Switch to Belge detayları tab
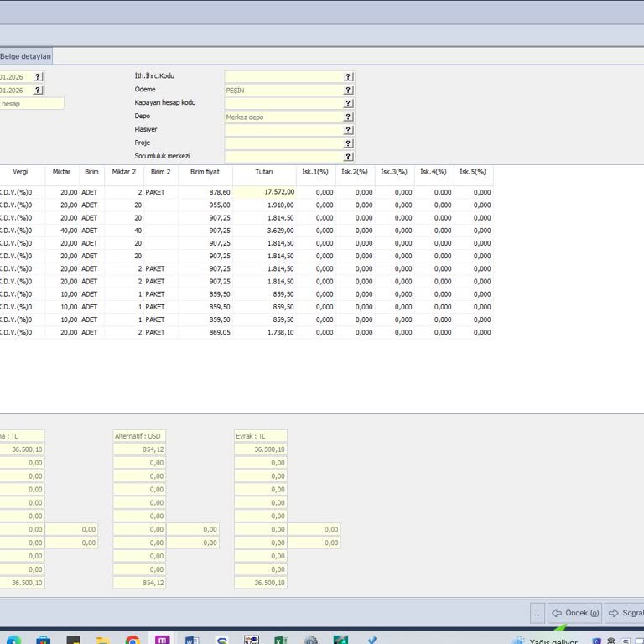644x644 pixels. 26,56
